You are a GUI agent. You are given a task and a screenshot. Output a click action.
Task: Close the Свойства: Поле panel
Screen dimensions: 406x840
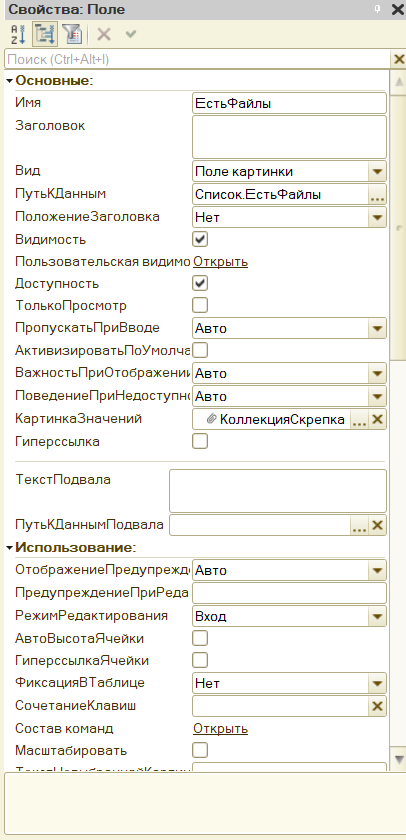pyautogui.click(x=397, y=9)
